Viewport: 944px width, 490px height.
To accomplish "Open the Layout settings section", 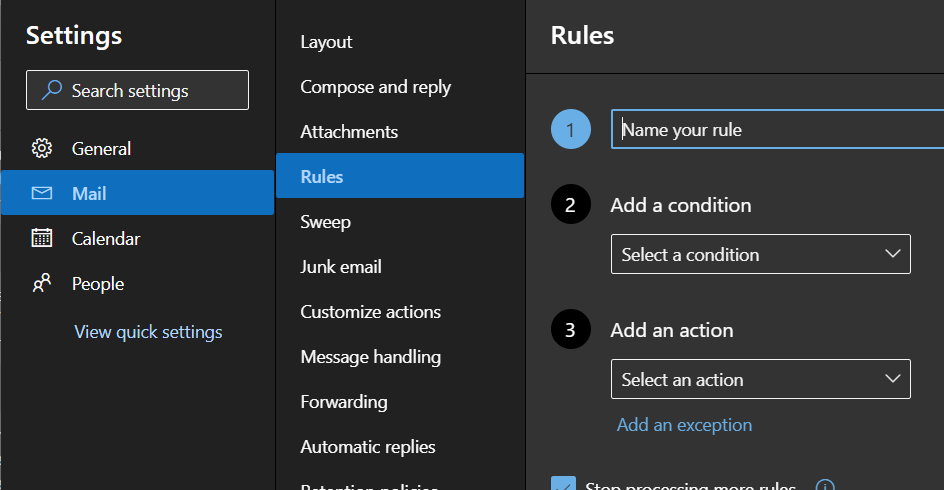I will pyautogui.click(x=326, y=42).
